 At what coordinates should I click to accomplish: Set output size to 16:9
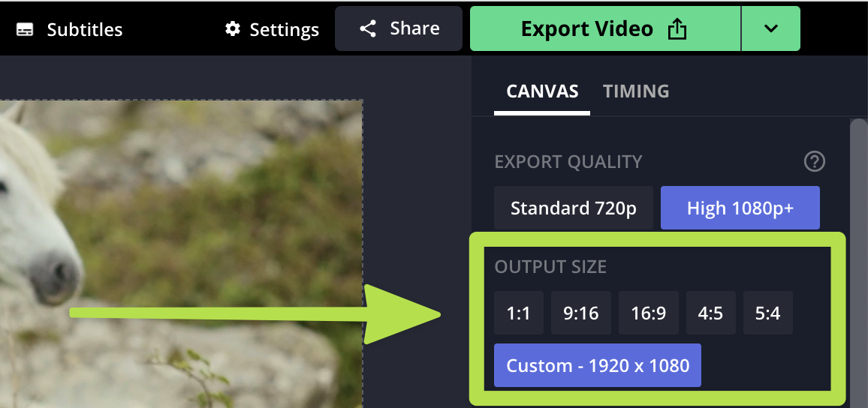[x=648, y=313]
